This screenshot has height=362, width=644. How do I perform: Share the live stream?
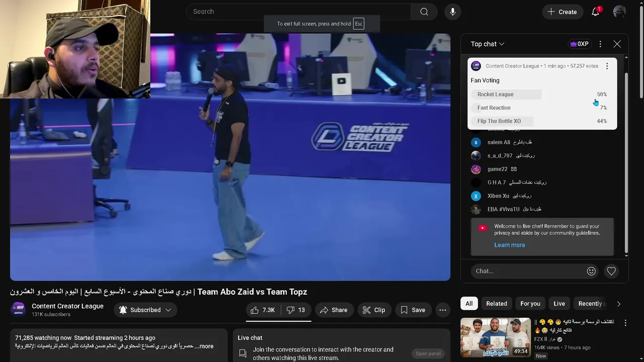[x=334, y=310]
